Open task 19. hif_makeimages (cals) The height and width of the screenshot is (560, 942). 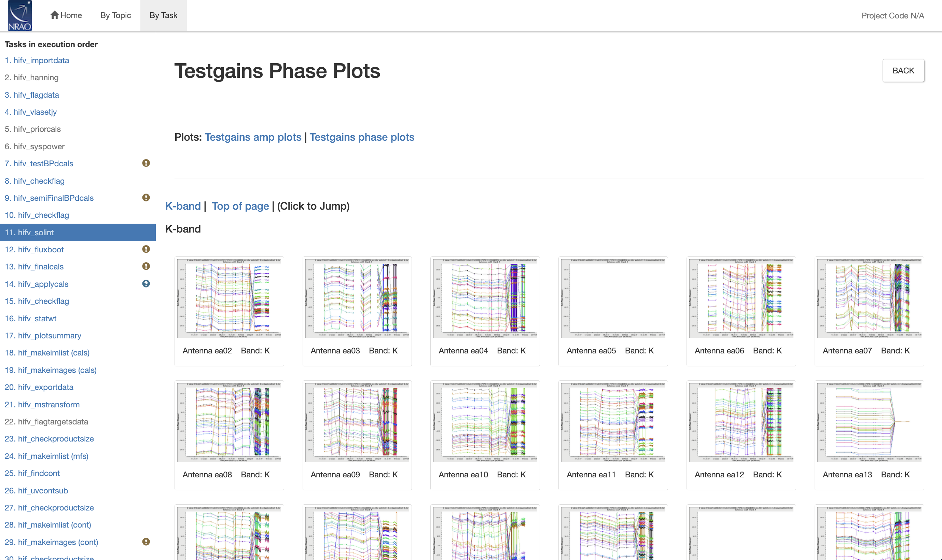tap(51, 370)
